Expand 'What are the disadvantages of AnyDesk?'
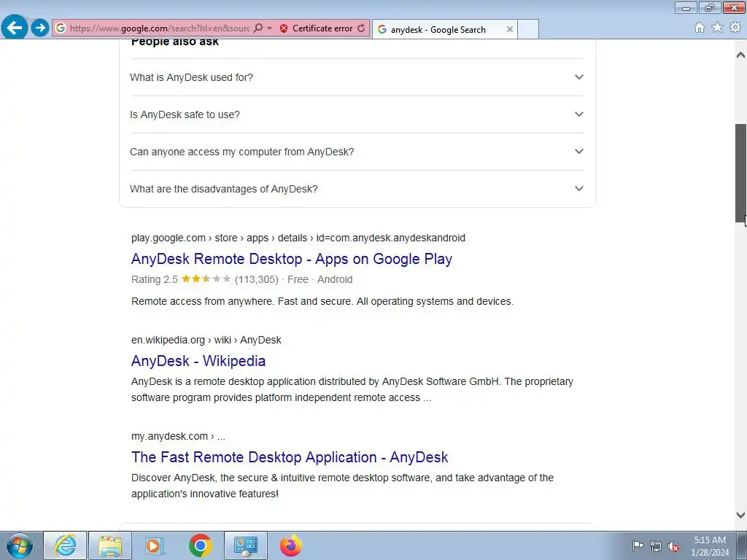Screen dimensions: 747x560 click(357, 189)
